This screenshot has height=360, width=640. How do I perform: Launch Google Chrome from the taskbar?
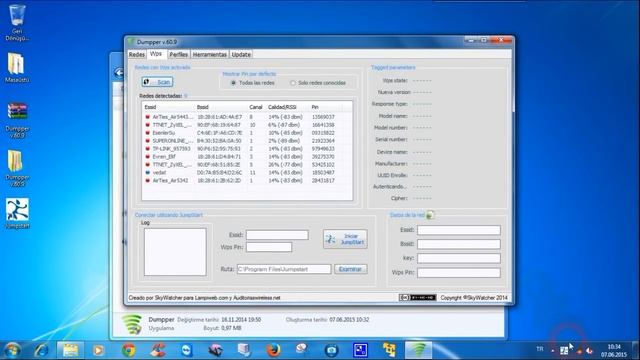pos(129,350)
